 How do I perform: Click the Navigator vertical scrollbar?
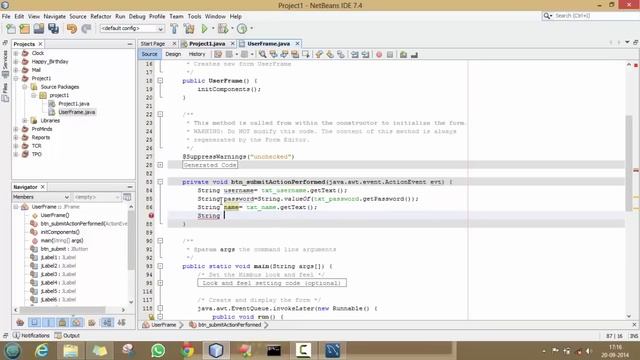[131, 240]
